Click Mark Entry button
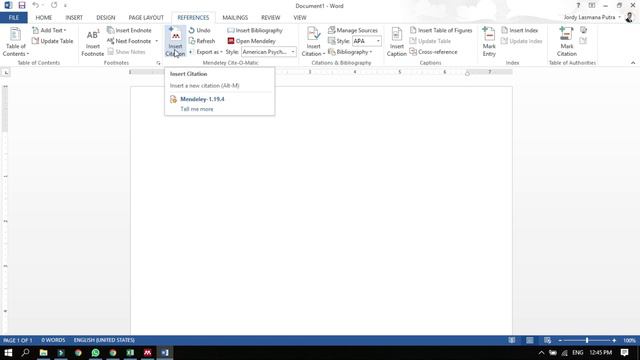The height and width of the screenshot is (360, 640). coord(489,42)
